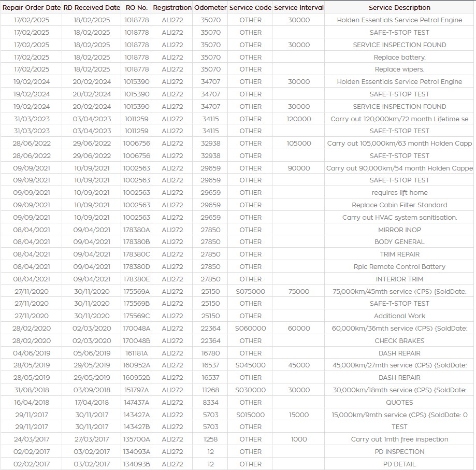
Task: Click the Service Description column header
Action: (399, 8)
